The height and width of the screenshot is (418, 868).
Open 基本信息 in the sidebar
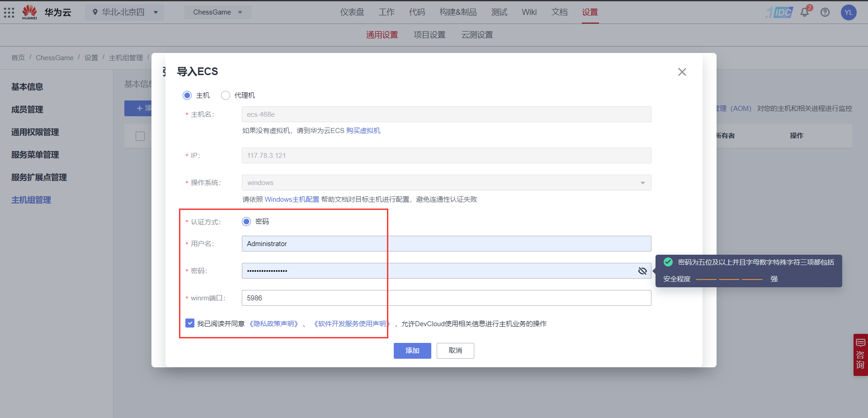click(27, 87)
